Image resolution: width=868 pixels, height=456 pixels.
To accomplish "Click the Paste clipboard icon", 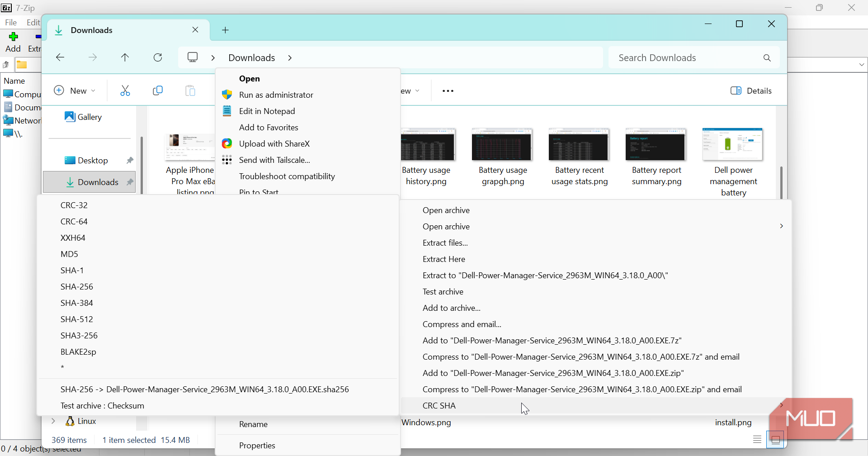I will [190, 91].
